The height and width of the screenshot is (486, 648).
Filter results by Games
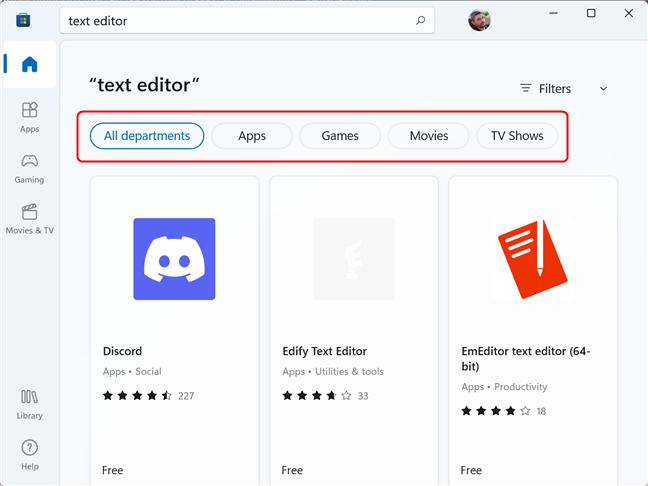tap(340, 136)
